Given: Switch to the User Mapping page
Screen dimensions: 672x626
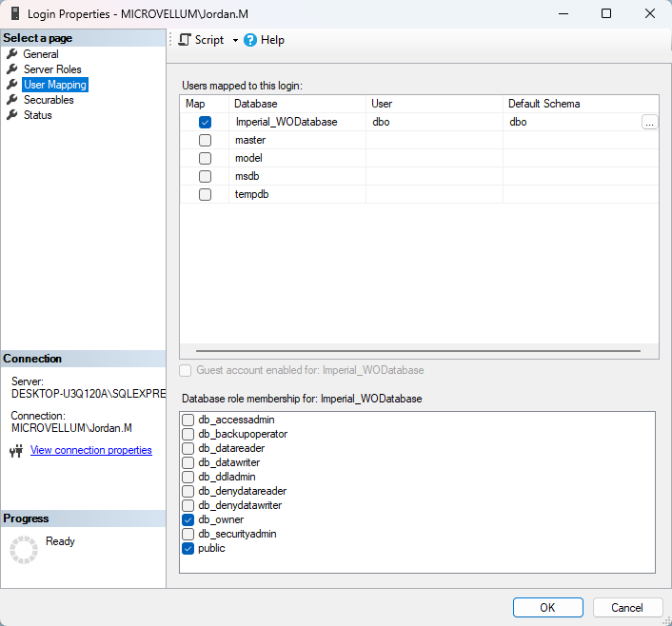Looking at the screenshot, I should (54, 85).
